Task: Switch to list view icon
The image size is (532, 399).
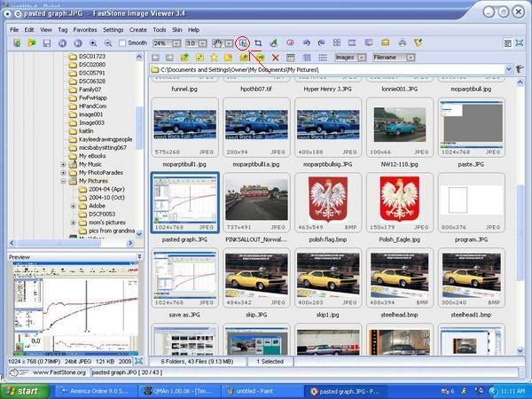Action: (323, 58)
